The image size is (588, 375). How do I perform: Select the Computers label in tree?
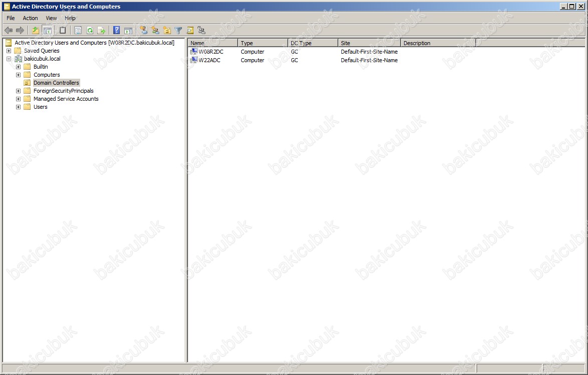tap(47, 75)
